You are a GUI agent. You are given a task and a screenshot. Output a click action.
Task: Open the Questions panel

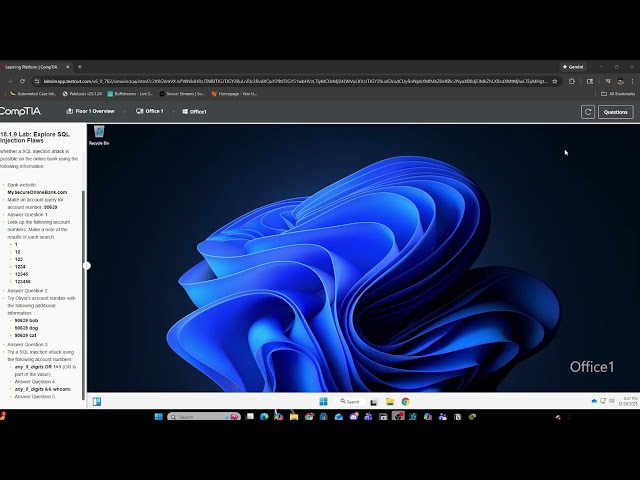click(616, 112)
